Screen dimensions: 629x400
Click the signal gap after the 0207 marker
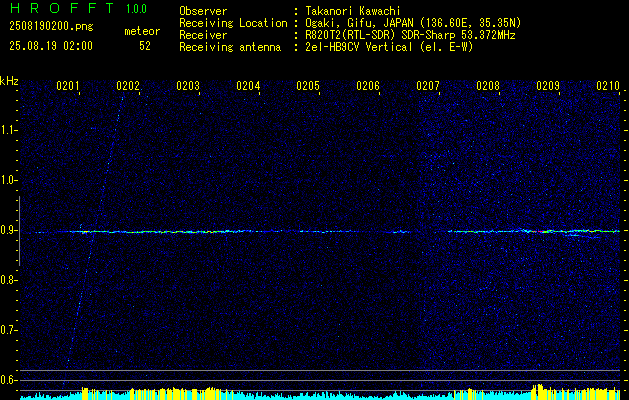430,232
